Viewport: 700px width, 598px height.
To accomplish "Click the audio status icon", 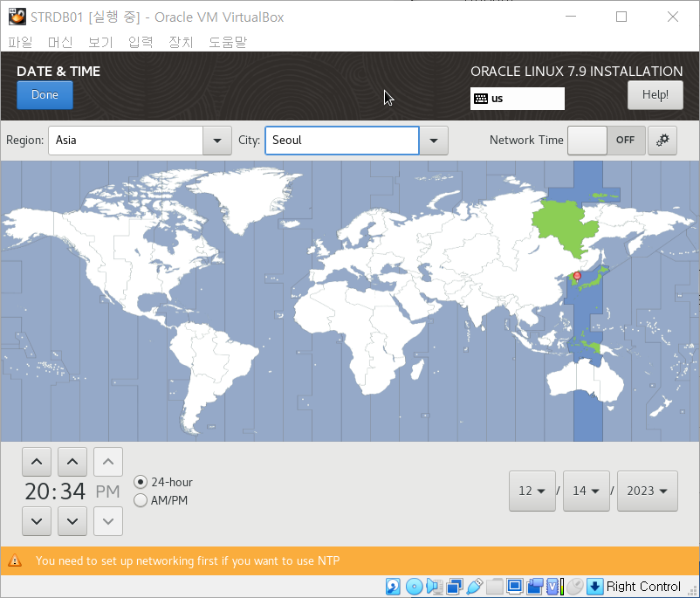I will tap(435, 587).
